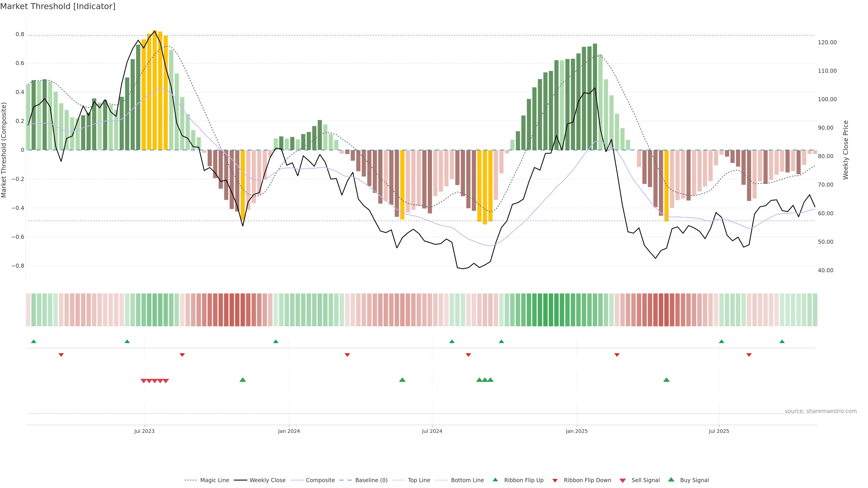Click the Jan 2025 x-axis label
This screenshot has height=488, width=868.
577,431
